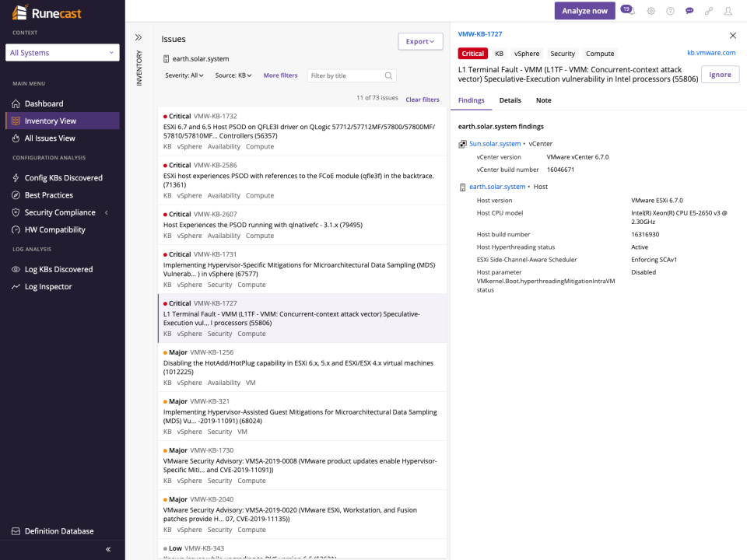Open Config KBs Discovered menu item

[62, 177]
